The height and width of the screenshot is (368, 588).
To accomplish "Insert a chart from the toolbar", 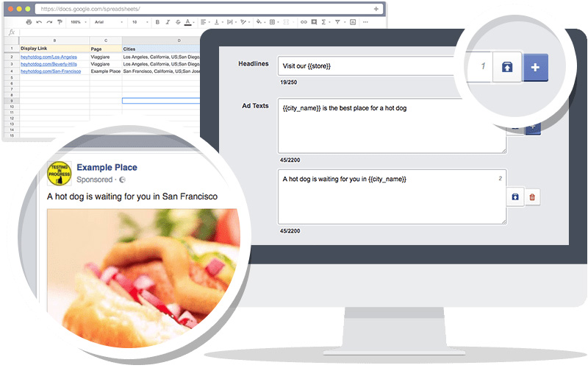I will (x=353, y=22).
